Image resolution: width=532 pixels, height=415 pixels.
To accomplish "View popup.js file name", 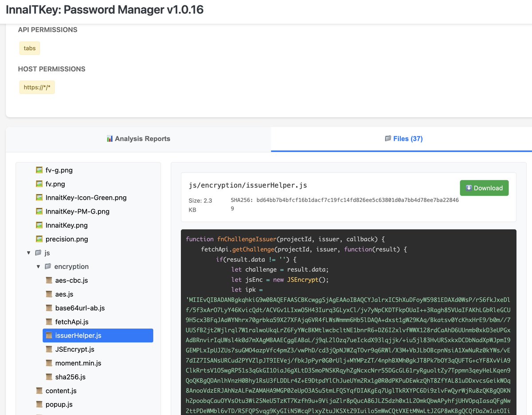I will [x=59, y=404].
